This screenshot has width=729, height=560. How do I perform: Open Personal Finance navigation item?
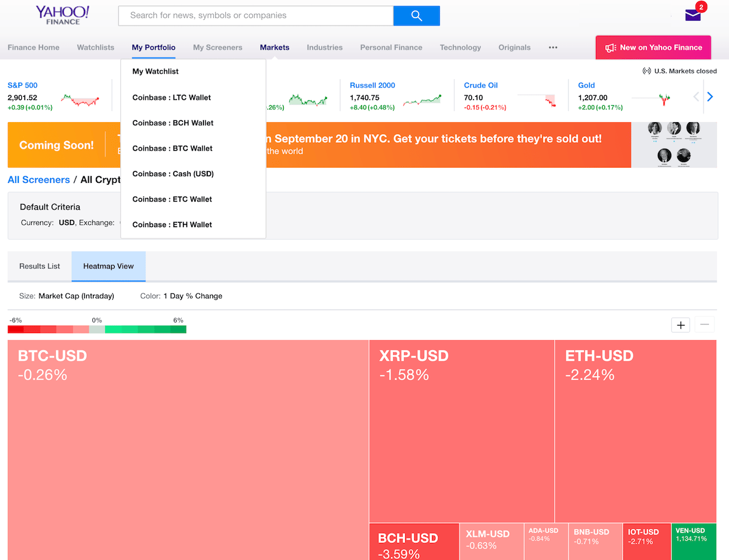pos(391,47)
